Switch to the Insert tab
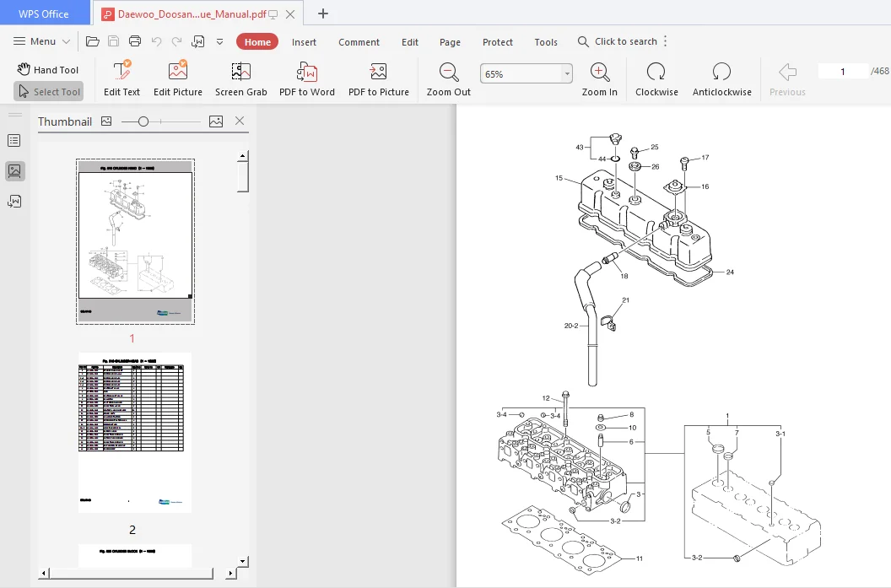Screen dimensions: 891x588 (304, 42)
